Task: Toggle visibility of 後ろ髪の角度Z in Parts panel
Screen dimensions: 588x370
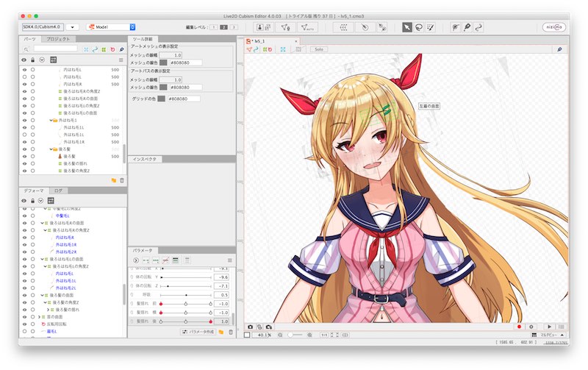Action: coord(24,171)
